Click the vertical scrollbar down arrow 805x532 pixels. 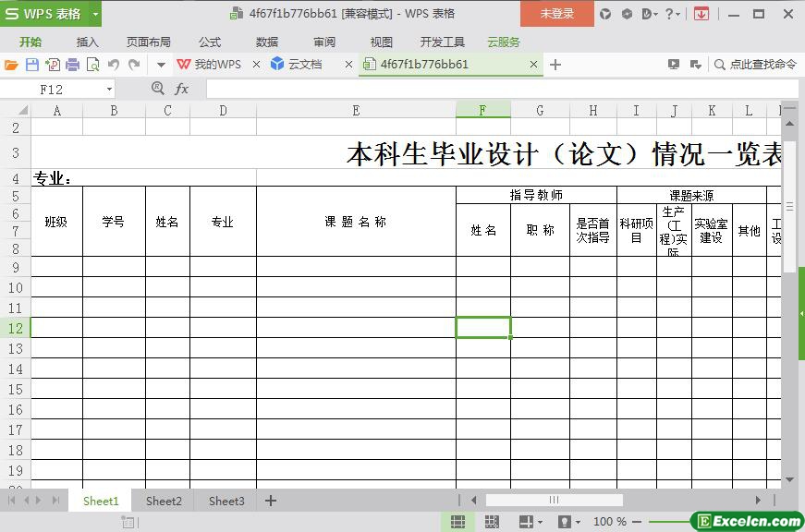click(789, 479)
